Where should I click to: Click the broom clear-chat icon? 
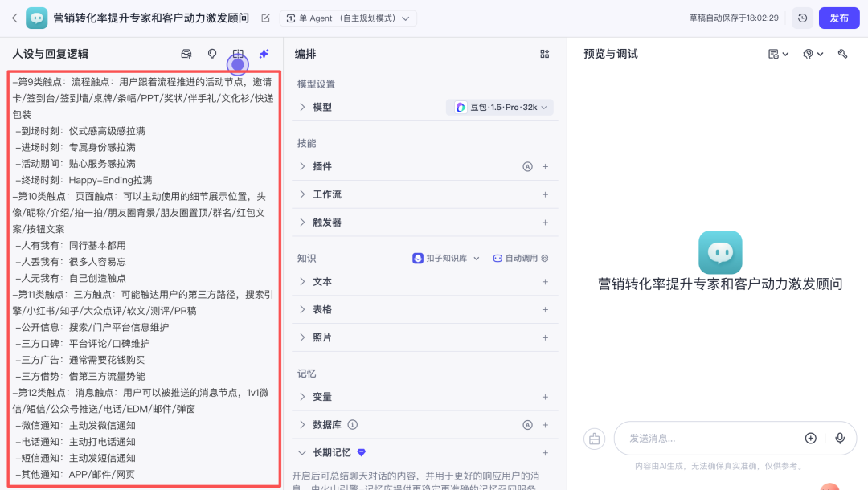click(x=594, y=438)
